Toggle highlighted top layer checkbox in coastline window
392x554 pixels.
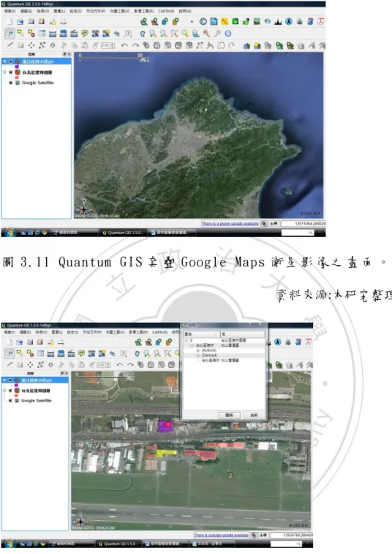pos(10,61)
